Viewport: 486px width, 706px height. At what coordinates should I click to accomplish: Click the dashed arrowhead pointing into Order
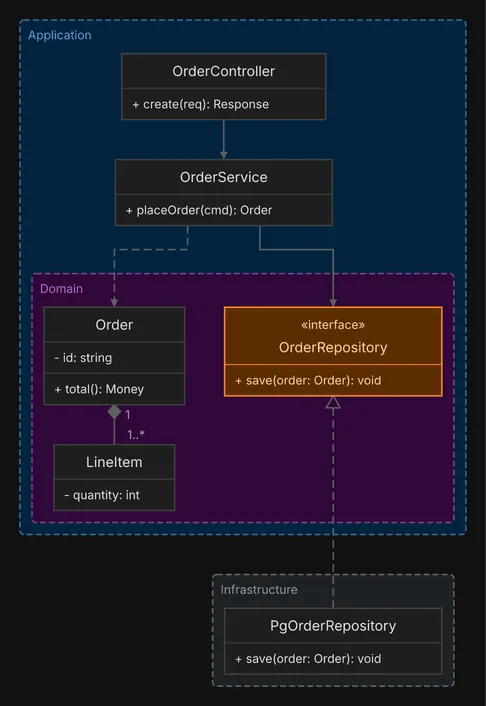114,303
